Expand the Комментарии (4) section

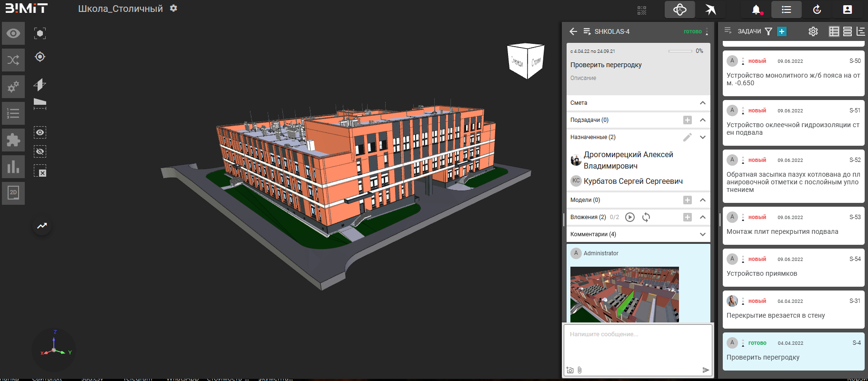(702, 234)
